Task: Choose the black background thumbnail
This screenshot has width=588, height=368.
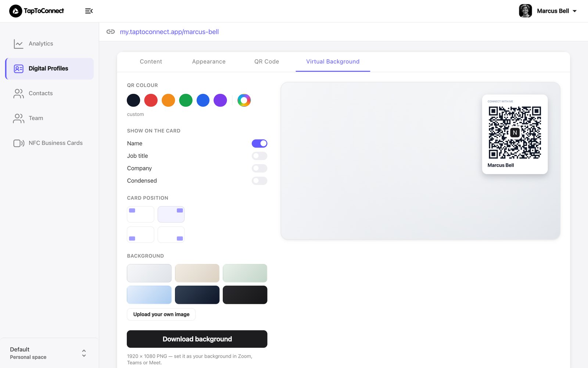Action: click(245, 295)
